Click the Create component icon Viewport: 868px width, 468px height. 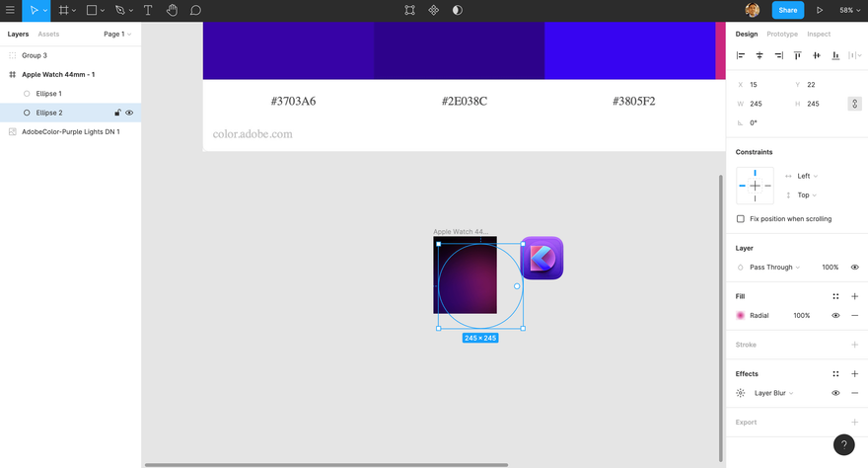coord(433,10)
